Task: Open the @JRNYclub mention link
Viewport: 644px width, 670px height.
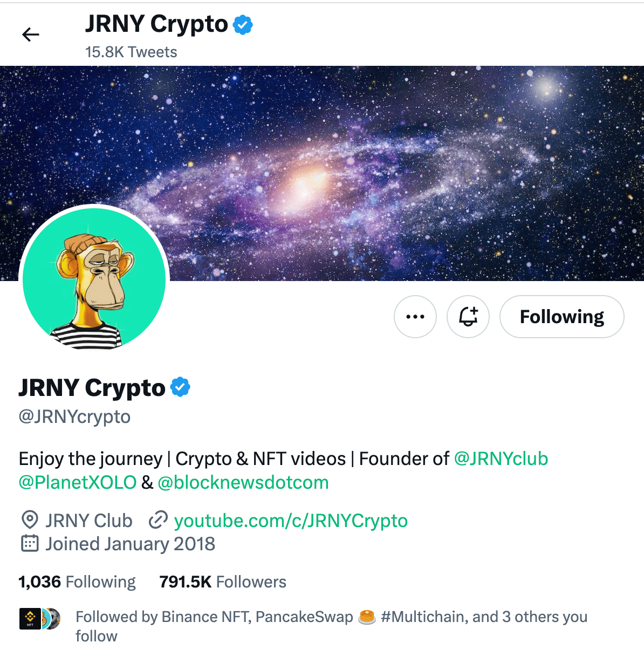Action: pyautogui.click(x=501, y=459)
